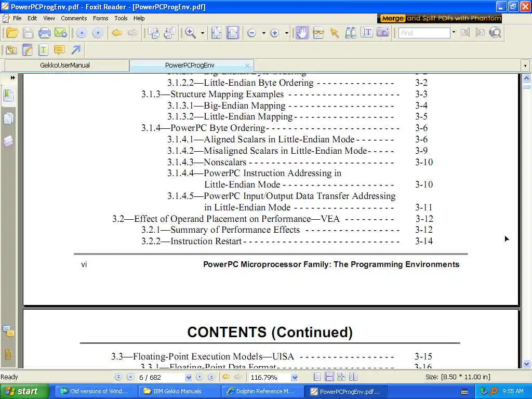The image size is (532, 399).
Task: Select the Typewriter T tool in second toolbar
Action: 43,50
